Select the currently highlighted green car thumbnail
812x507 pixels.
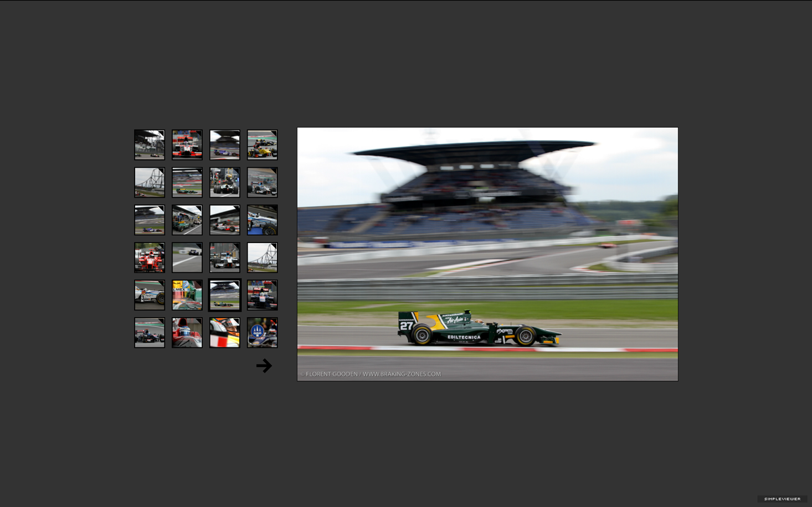point(225,295)
